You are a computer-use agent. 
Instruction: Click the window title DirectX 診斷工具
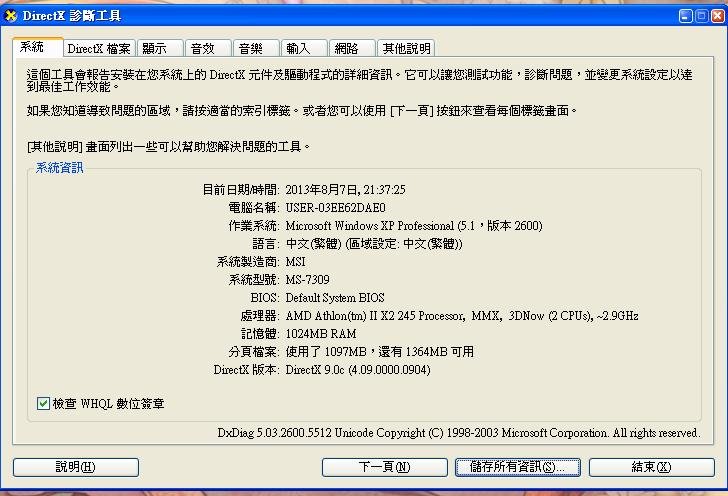click(72, 16)
